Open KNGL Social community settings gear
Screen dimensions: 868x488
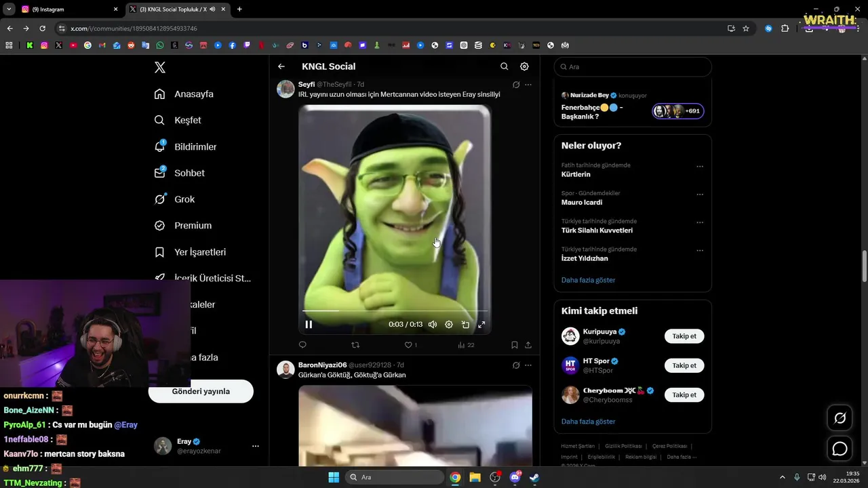[x=524, y=66]
